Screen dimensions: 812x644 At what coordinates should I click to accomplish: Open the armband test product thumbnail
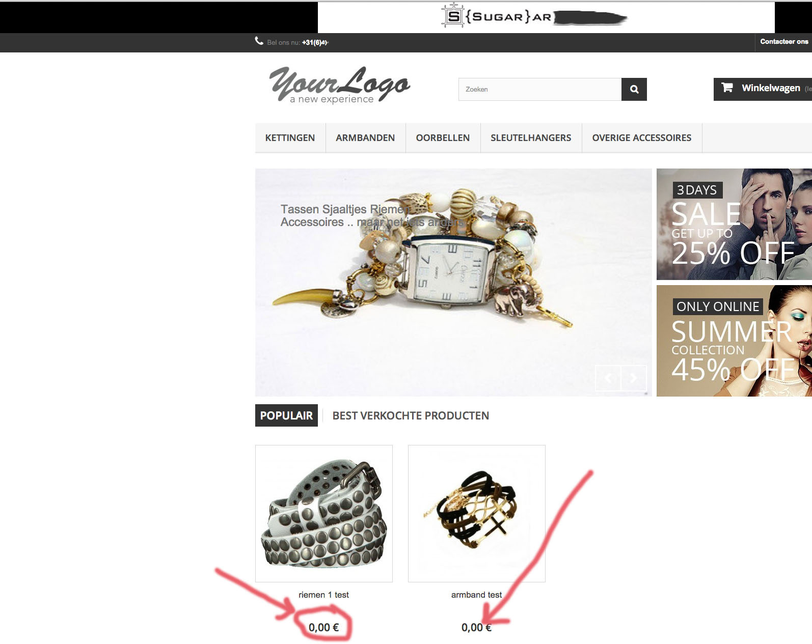point(477,514)
